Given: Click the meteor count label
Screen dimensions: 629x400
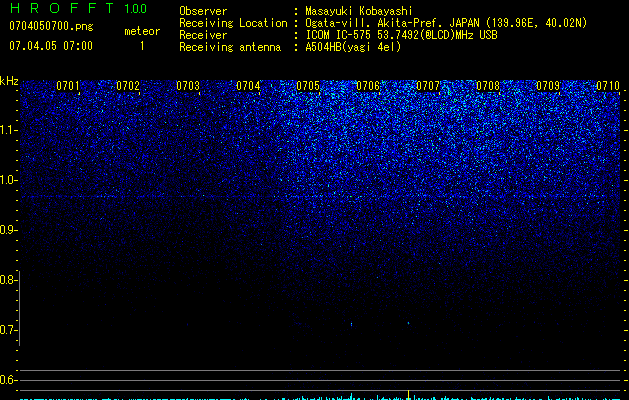Looking at the screenshot, I should tap(142, 31).
